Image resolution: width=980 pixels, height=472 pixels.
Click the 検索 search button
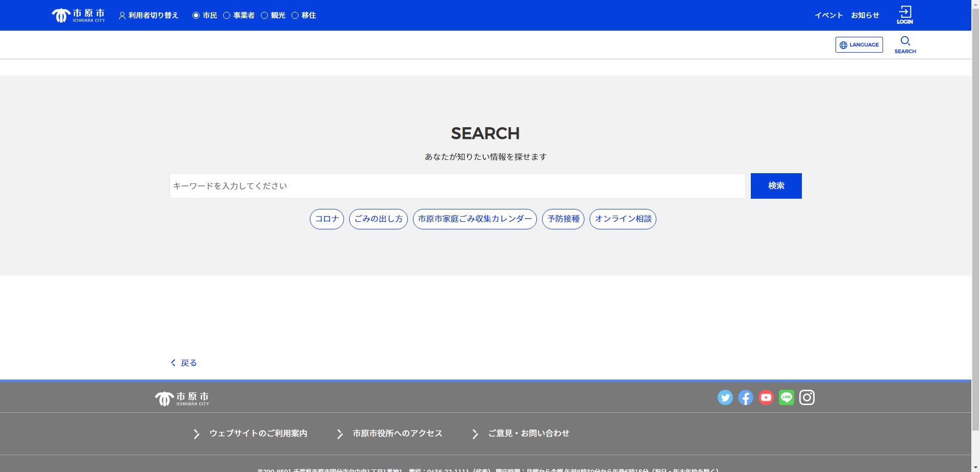pyautogui.click(x=776, y=186)
